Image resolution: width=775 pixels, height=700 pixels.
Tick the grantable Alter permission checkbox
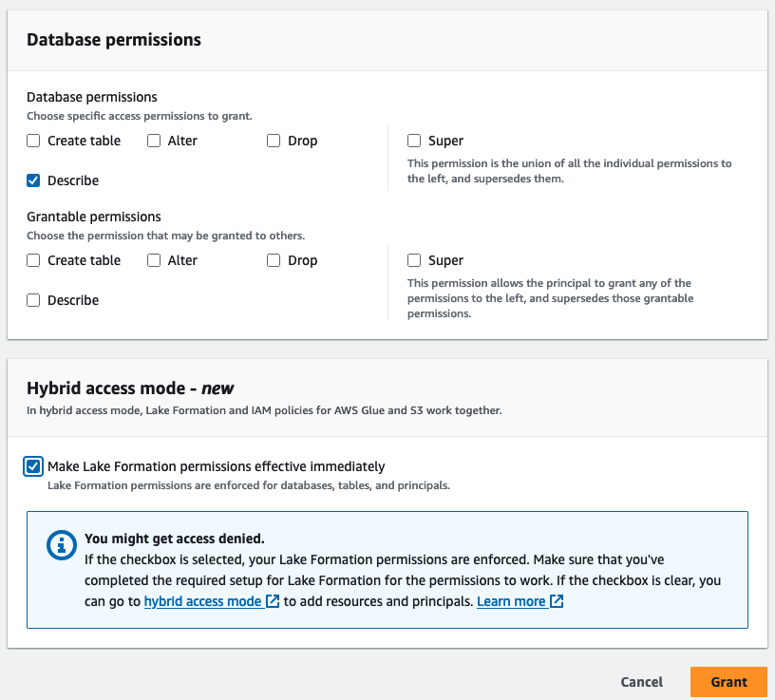tap(154, 260)
